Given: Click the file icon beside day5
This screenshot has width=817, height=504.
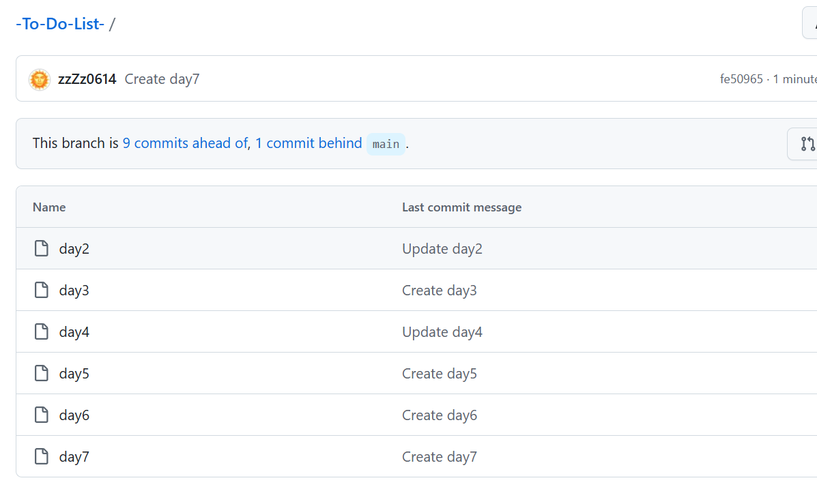Looking at the screenshot, I should tap(42, 373).
